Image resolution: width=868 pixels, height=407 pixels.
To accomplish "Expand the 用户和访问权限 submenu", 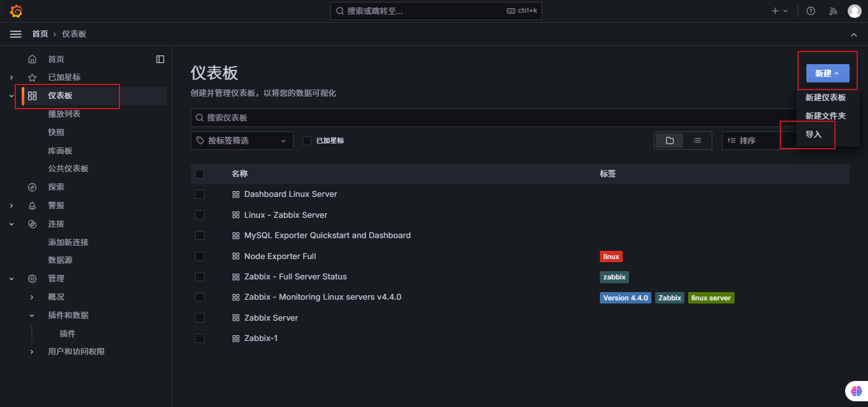I will 32,352.
